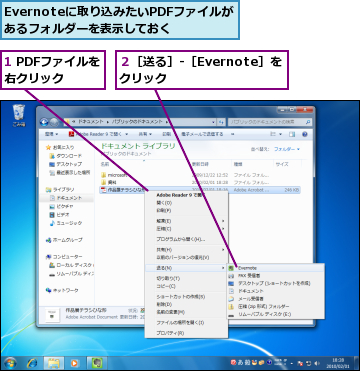Open the 共有 toolbar dropdown
This screenshot has width=360, height=371.
click(145, 134)
